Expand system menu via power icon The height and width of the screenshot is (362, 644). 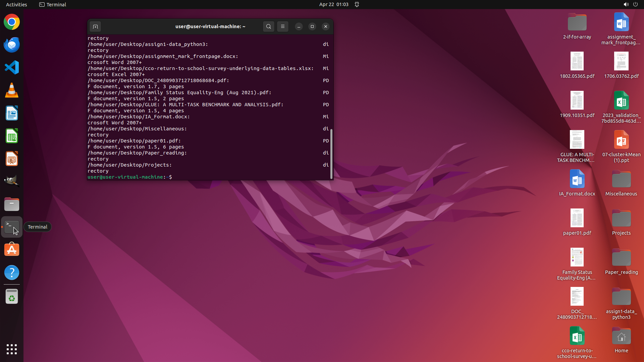click(635, 4)
